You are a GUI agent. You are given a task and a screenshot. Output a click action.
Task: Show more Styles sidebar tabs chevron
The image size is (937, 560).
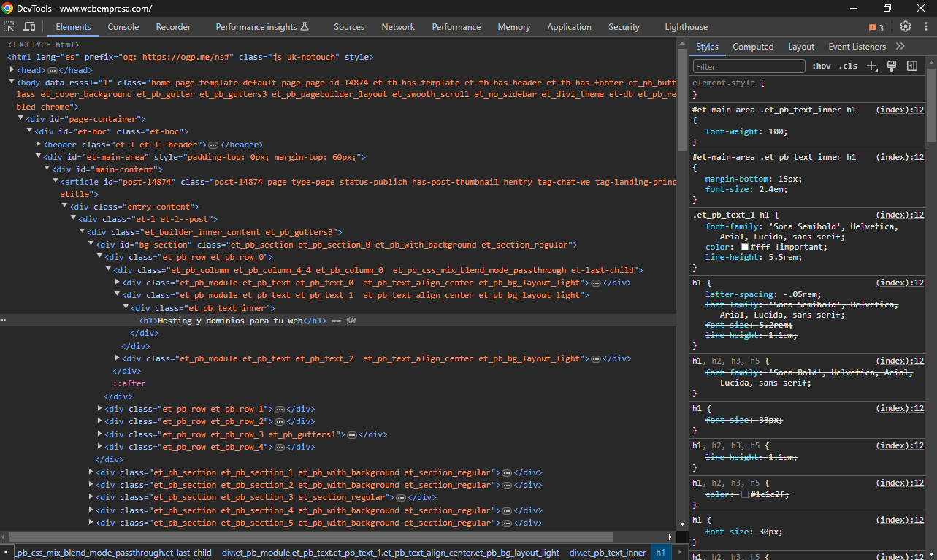coord(900,46)
